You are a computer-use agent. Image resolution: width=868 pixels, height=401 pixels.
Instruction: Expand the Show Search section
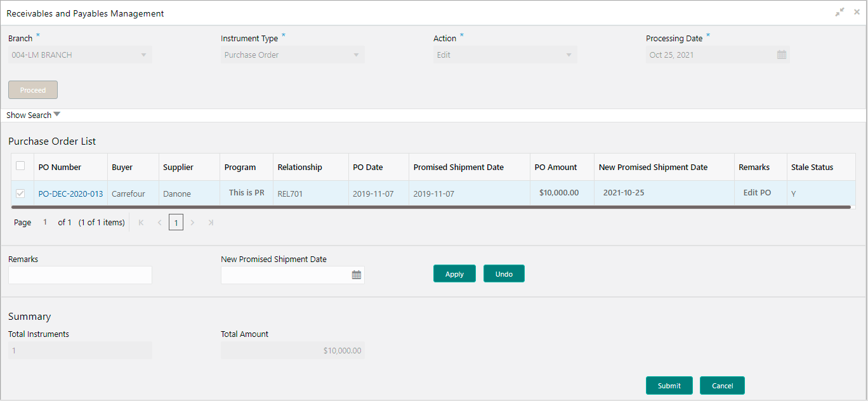tap(34, 115)
